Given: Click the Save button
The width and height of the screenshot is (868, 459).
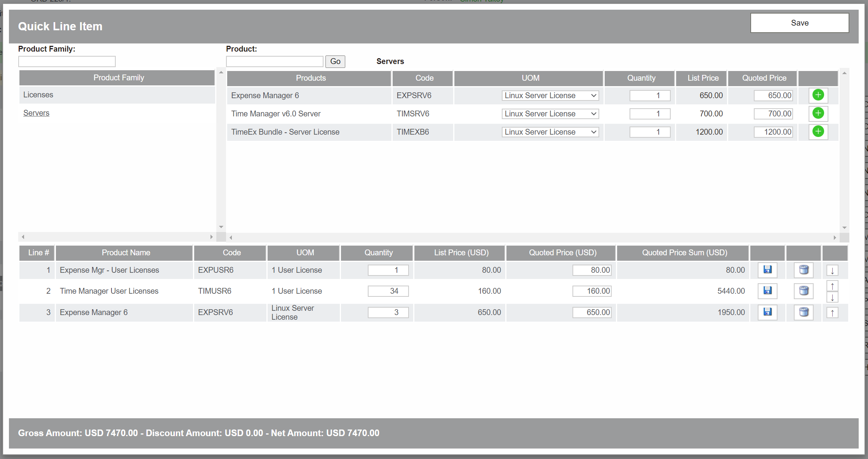Looking at the screenshot, I should click(799, 23).
